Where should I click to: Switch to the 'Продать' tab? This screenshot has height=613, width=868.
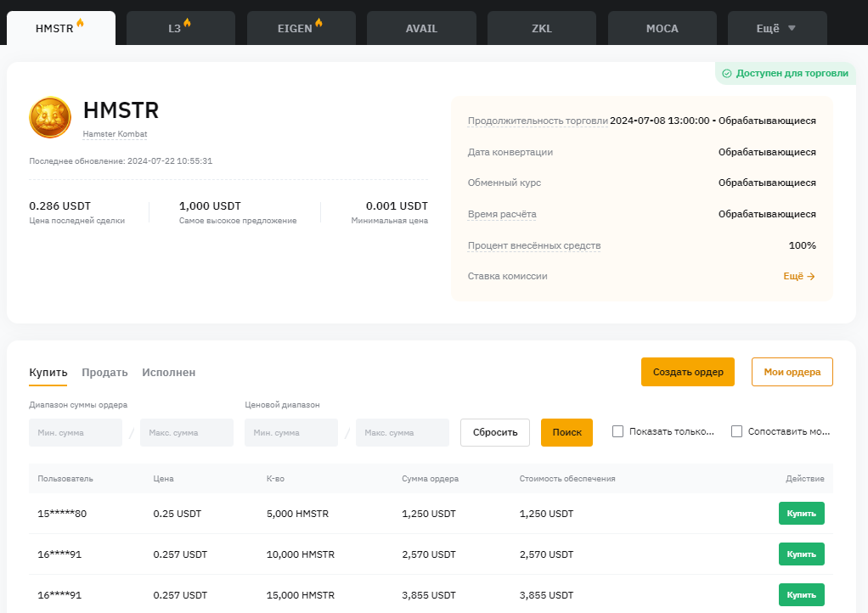(104, 372)
